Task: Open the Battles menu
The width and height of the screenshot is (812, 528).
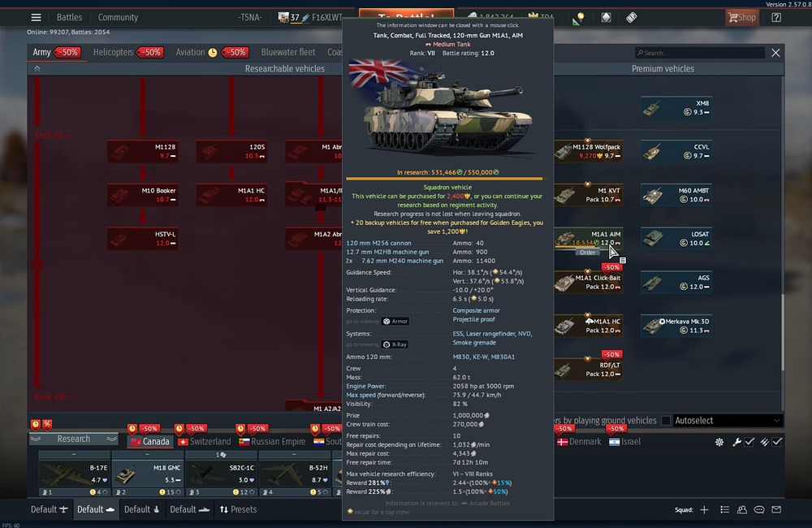Action: [69, 18]
